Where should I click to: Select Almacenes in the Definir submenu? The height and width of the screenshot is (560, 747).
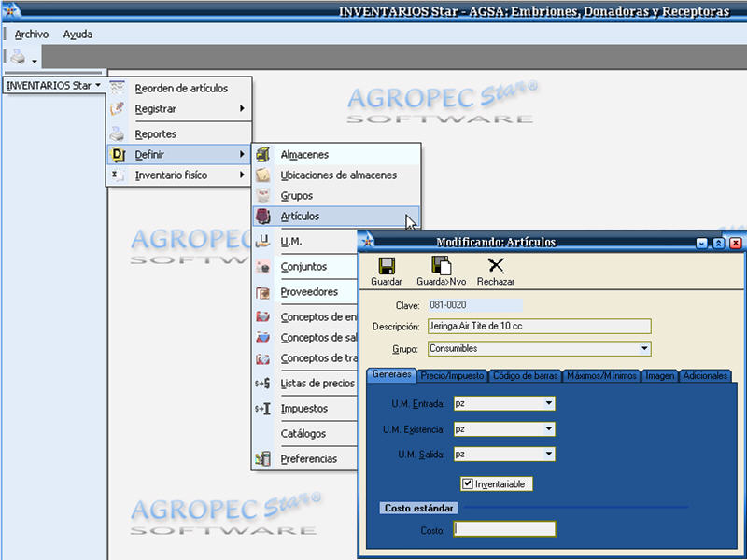(336, 154)
